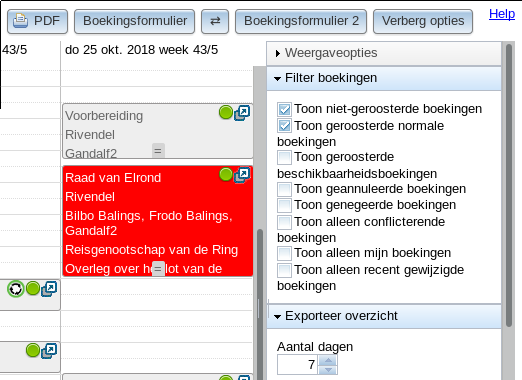522x380 pixels.
Task: Click Reisgenootschap van de Ring text
Action: [x=152, y=250]
